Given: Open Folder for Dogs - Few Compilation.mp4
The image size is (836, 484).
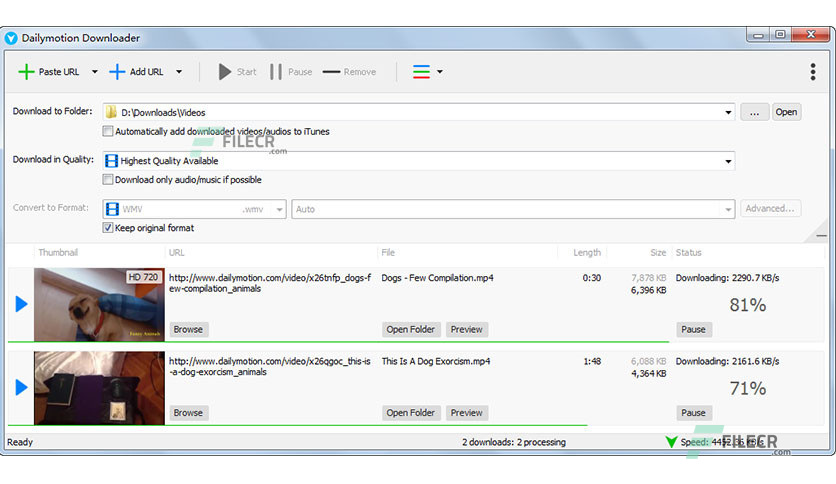Looking at the screenshot, I should pos(411,329).
